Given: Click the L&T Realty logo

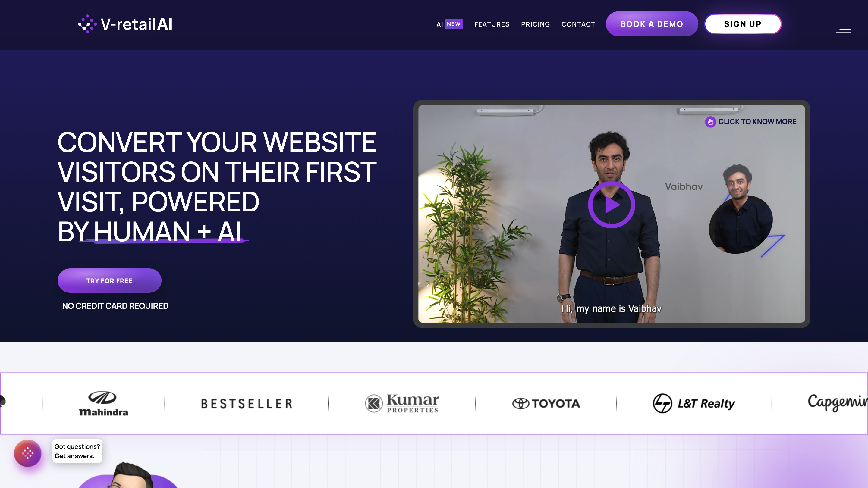Looking at the screenshot, I should click(x=694, y=403).
